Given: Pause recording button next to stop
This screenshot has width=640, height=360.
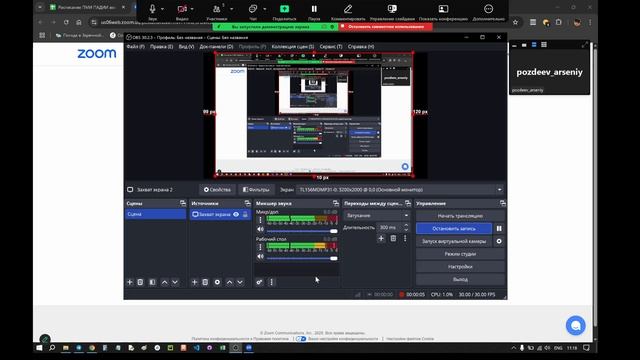Looking at the screenshot, I should (x=499, y=229).
